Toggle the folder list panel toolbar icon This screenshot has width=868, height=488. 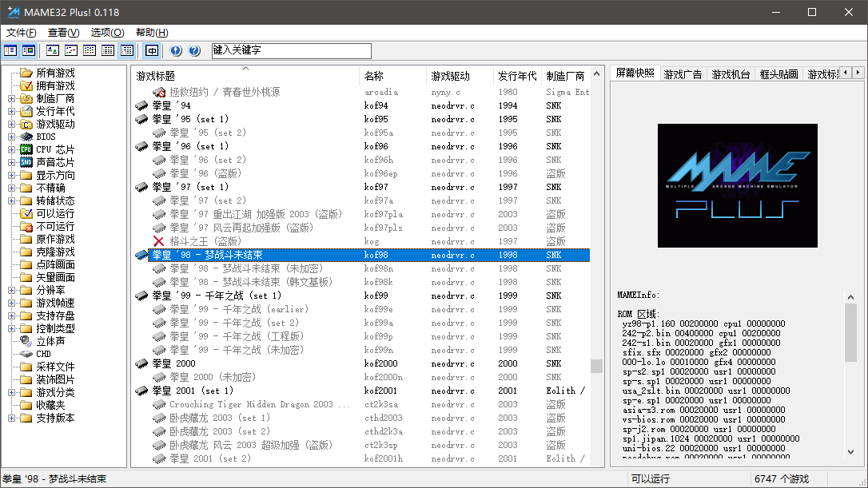(10, 51)
